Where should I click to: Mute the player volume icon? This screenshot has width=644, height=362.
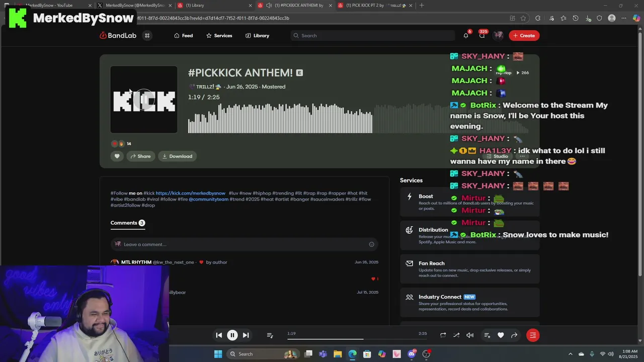tap(470, 335)
